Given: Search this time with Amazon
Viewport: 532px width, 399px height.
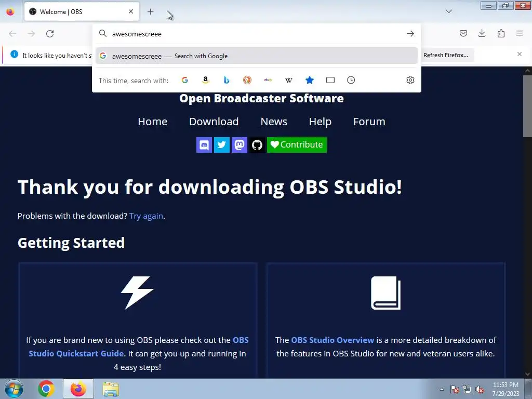Looking at the screenshot, I should click(205, 80).
